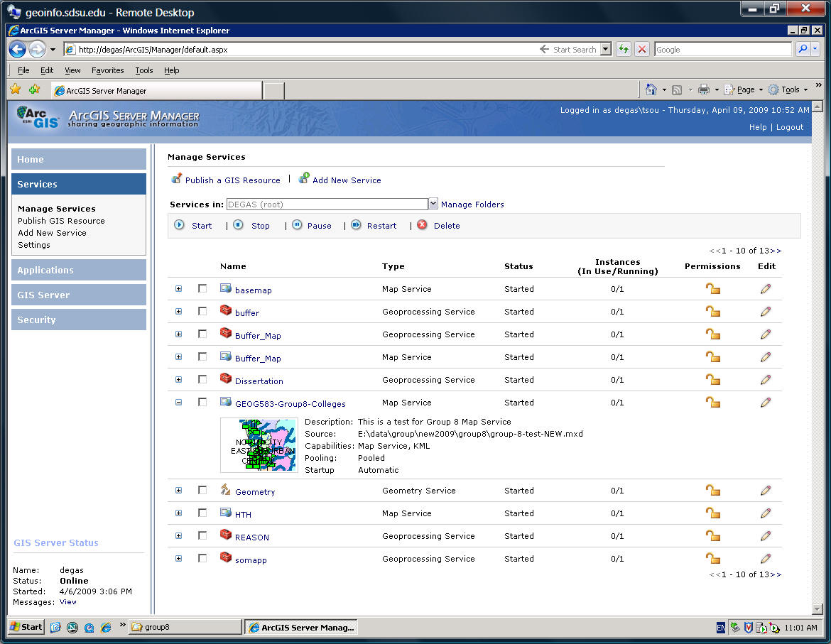Click the Start play icon in service toolbar
This screenshot has height=644, width=831.
pyautogui.click(x=180, y=225)
